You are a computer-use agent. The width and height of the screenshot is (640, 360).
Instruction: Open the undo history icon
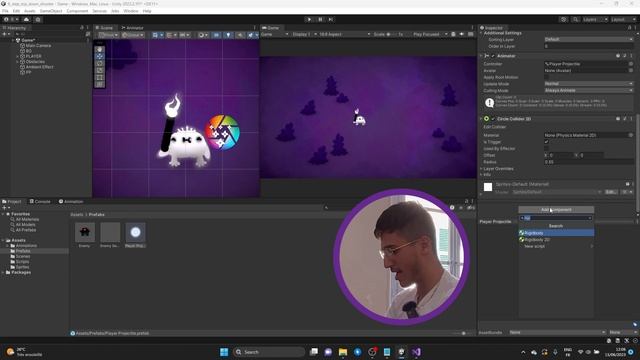click(x=564, y=19)
